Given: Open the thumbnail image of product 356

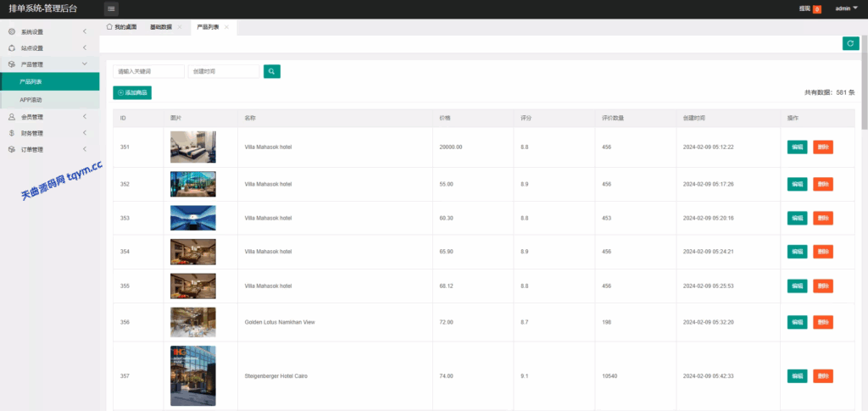Looking at the screenshot, I should click(193, 322).
